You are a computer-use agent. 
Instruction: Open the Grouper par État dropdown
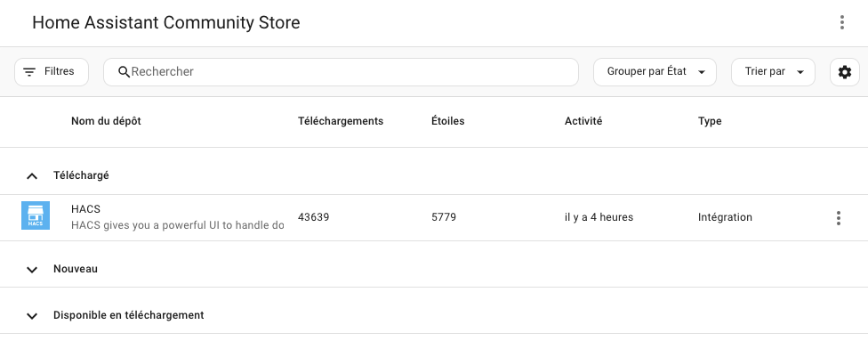(655, 72)
